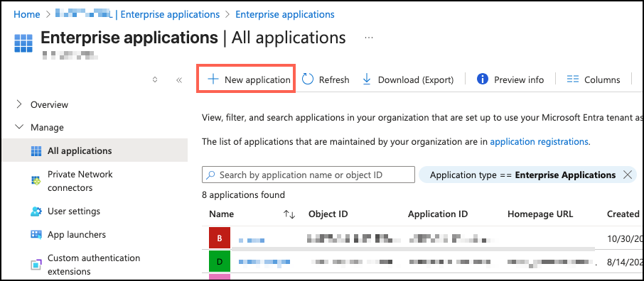The height and width of the screenshot is (281, 644).
Task: Collapse the Manage section
Action: click(x=19, y=127)
